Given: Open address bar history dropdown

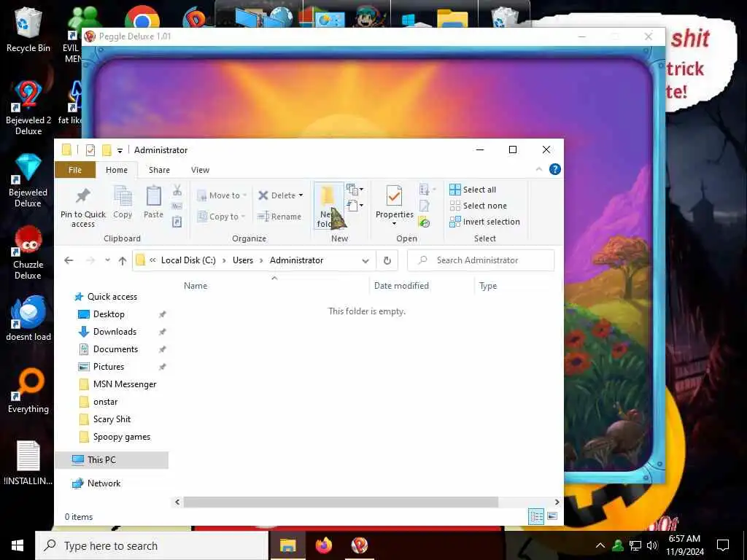Looking at the screenshot, I should pyautogui.click(x=365, y=260).
